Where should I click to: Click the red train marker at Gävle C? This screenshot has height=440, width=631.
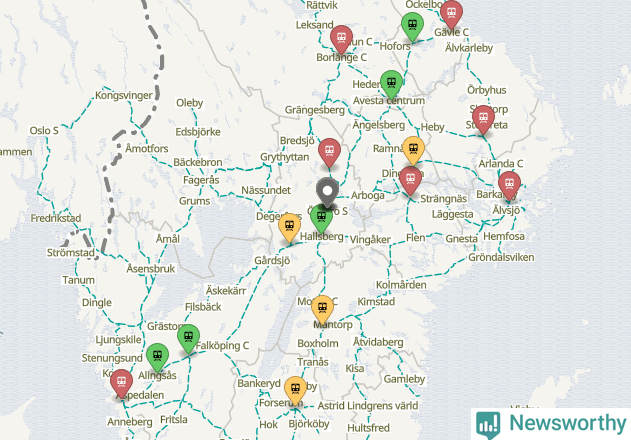click(x=451, y=14)
